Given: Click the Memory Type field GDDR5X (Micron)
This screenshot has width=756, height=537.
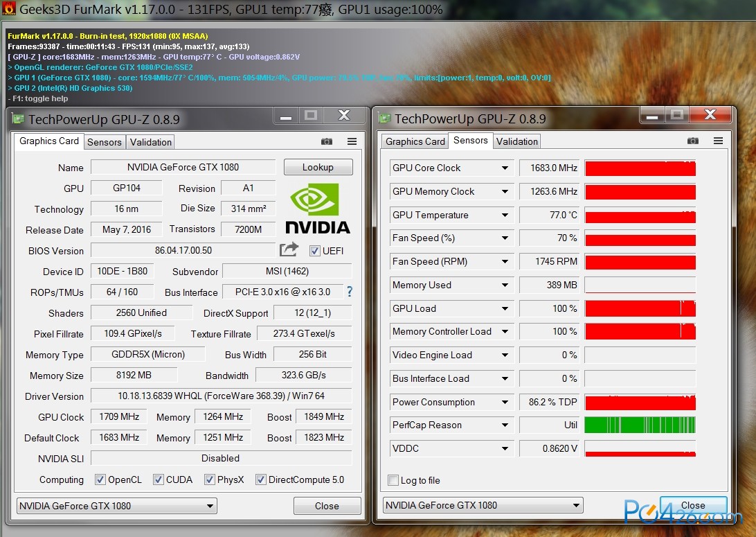Looking at the screenshot, I should point(148,355).
